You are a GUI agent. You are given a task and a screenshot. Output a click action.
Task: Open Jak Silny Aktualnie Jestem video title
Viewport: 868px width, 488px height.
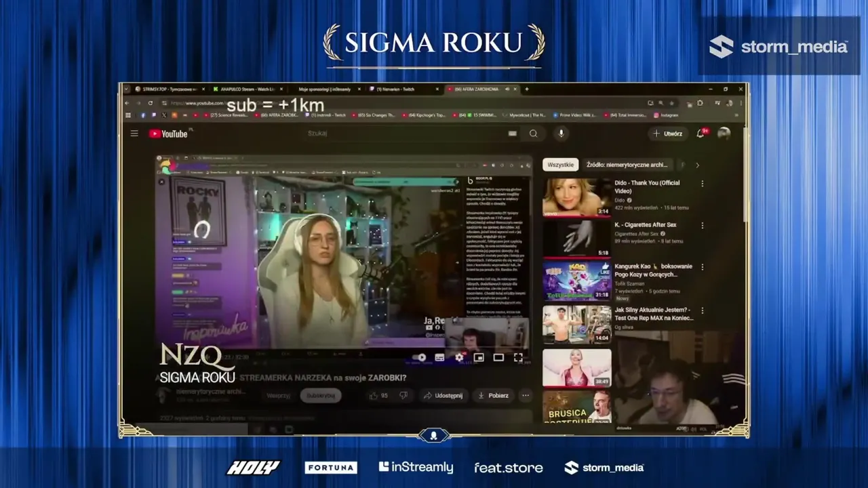(x=654, y=314)
